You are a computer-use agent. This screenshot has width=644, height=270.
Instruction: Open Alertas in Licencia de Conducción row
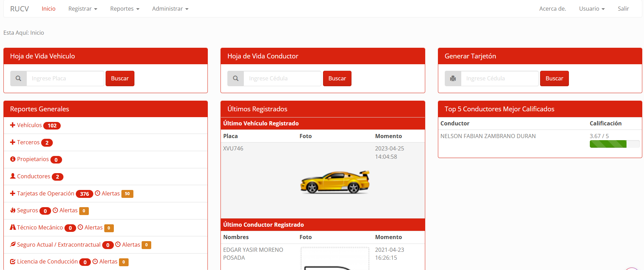(x=108, y=261)
